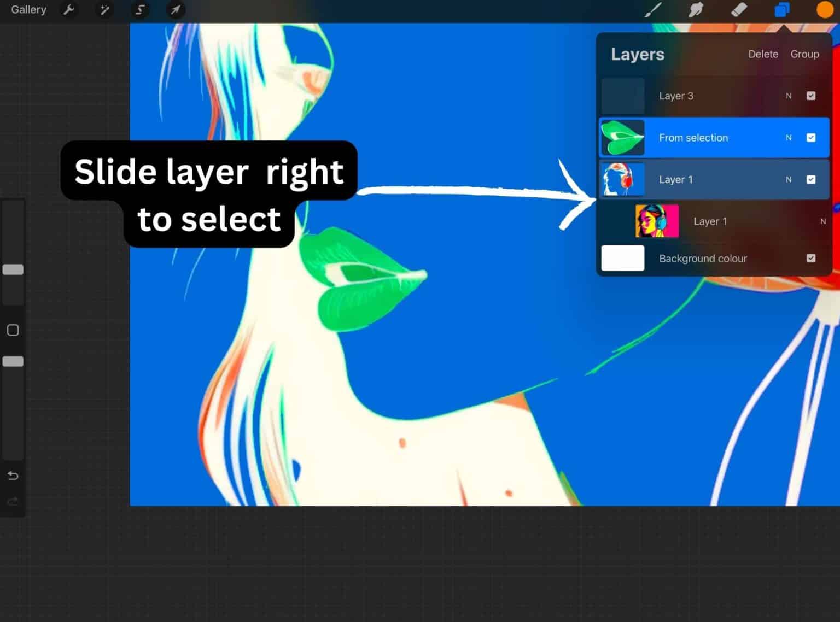This screenshot has width=840, height=622.
Task: Select the Selection tool
Action: click(x=140, y=10)
